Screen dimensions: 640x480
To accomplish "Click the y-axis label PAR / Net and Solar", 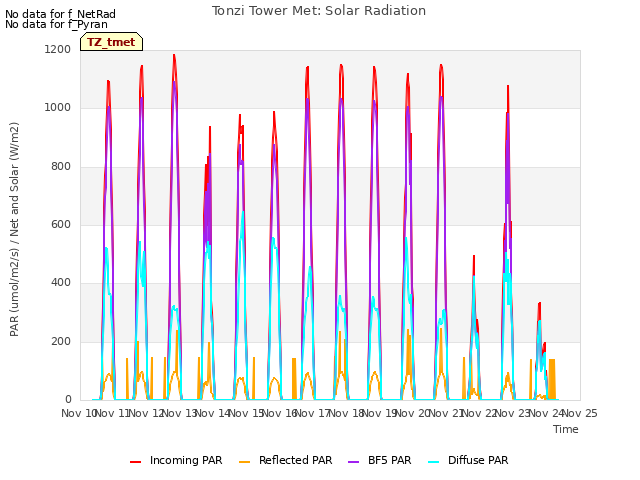I will click(14, 229).
